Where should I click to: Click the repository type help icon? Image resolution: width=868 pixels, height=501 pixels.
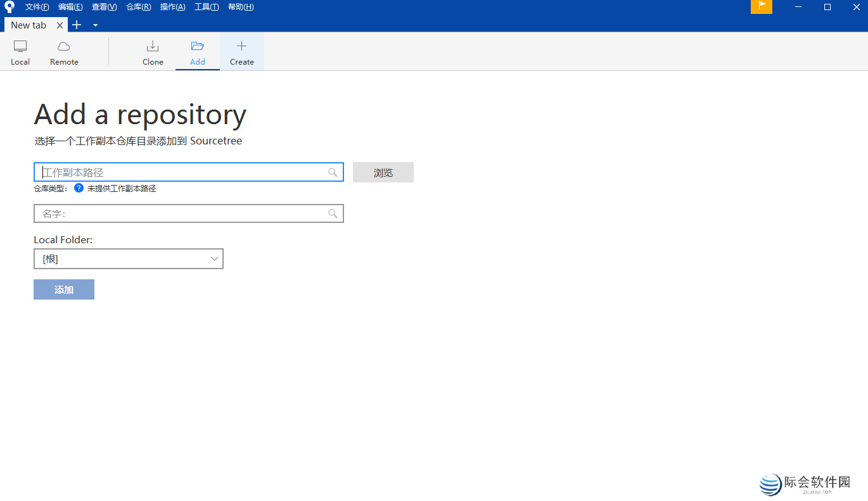pos(78,187)
